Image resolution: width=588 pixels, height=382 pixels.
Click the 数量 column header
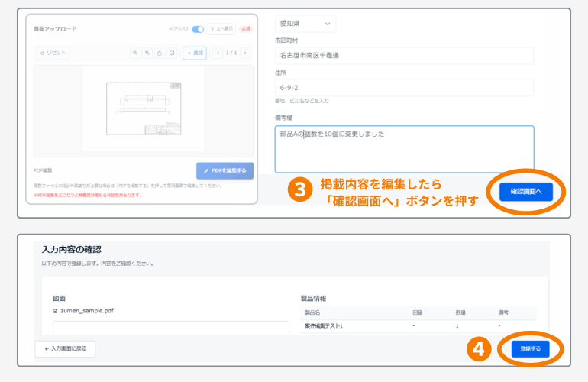[x=460, y=312]
